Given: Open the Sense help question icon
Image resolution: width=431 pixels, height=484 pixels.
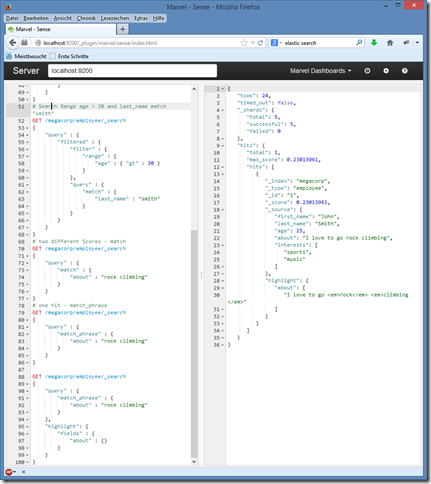Looking at the screenshot, I should [x=405, y=71].
